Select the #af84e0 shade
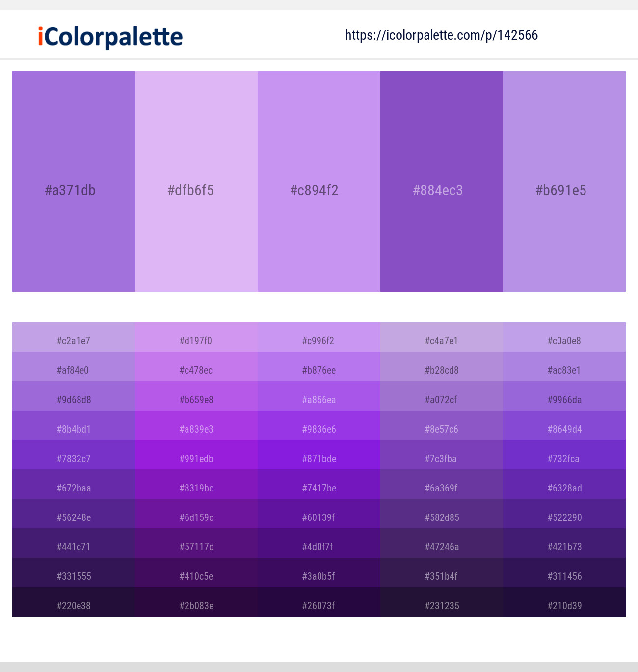638x672 pixels. [74, 370]
